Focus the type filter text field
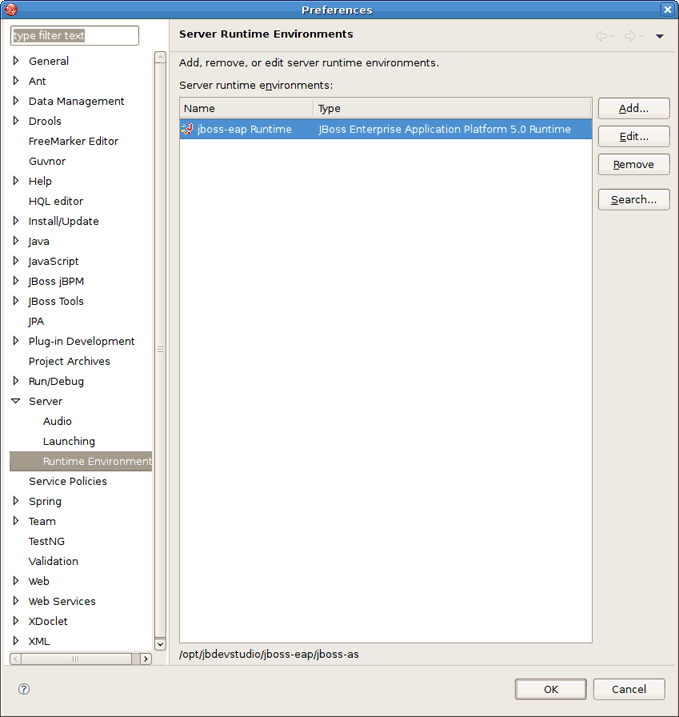The width and height of the screenshot is (679, 717). pyautogui.click(x=75, y=36)
